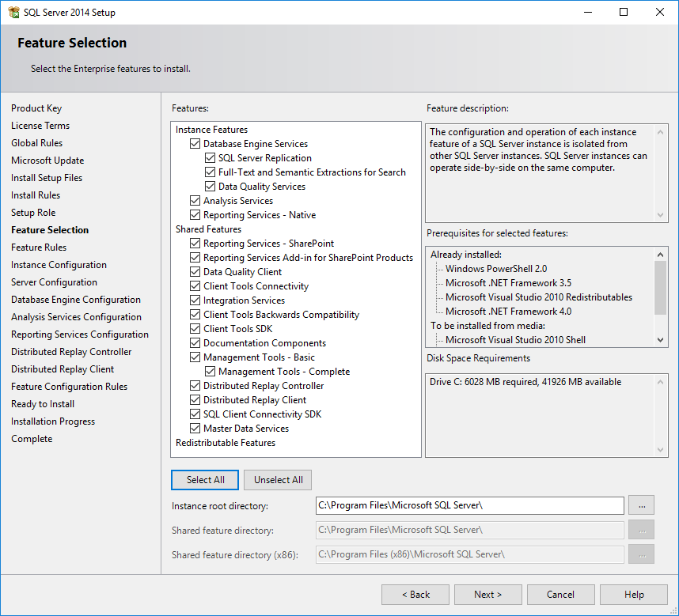Browse for the instance root directory

coord(641,505)
